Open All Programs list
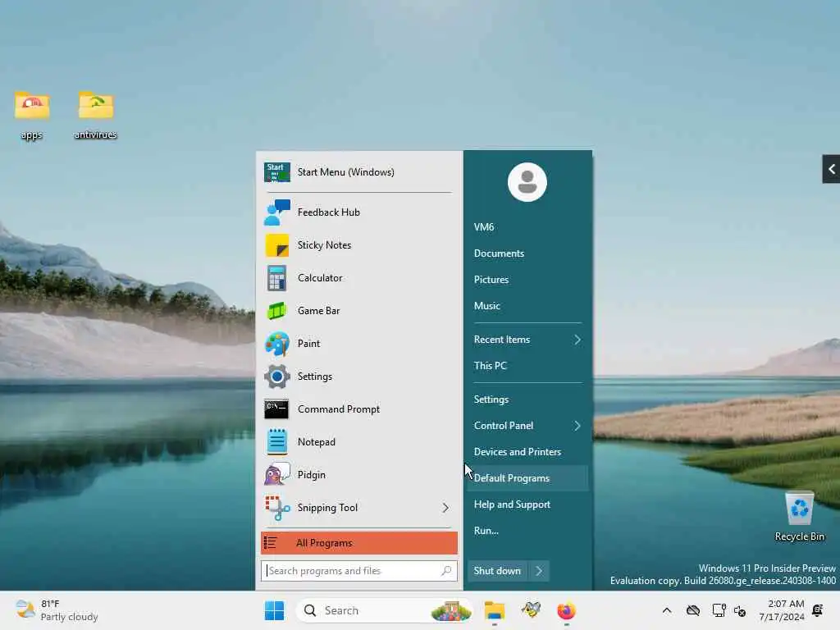 [359, 543]
